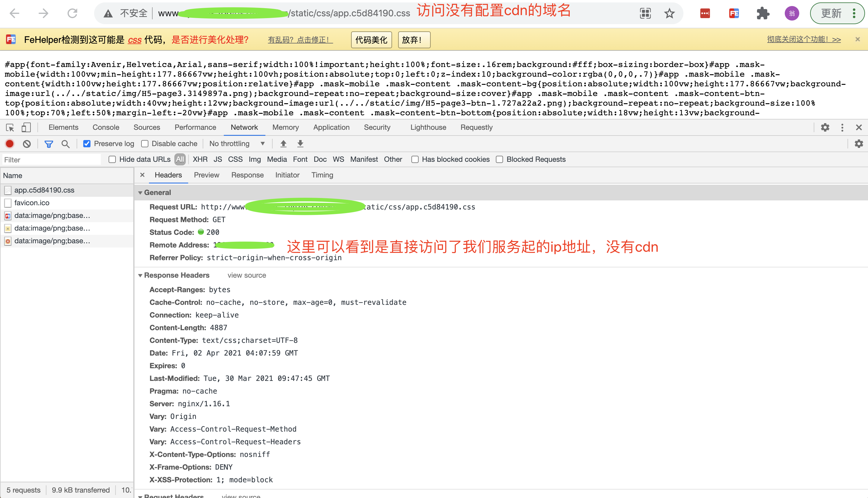Open the No throttling dropdown
Image resolution: width=868 pixels, height=498 pixels.
coord(237,144)
